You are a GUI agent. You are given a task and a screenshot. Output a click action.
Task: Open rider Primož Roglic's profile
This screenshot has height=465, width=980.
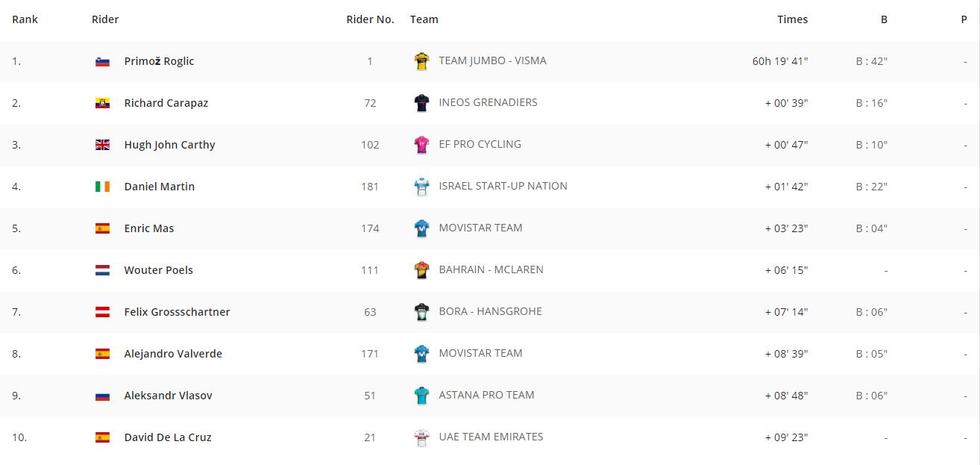159,61
